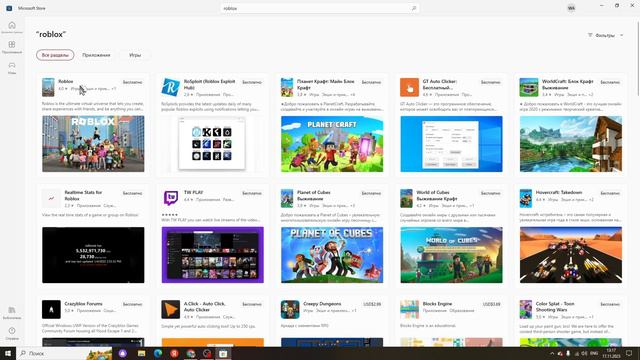Click the search magnifier in the search box
This screenshot has width=640, height=360.
point(413,8)
